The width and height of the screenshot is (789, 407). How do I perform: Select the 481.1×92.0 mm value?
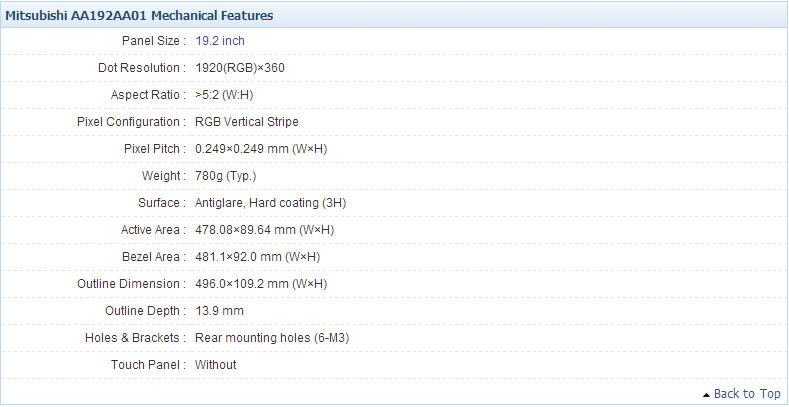[258, 257]
